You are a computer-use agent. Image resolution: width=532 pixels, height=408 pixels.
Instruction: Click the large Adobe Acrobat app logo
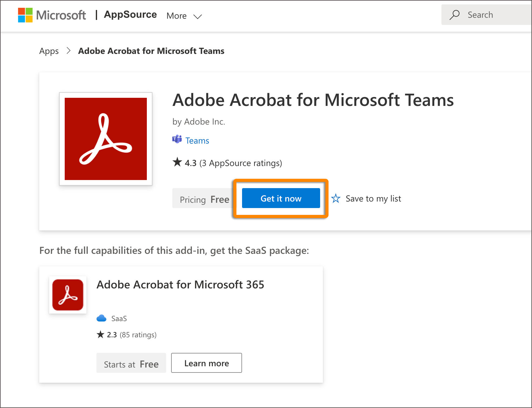106,139
